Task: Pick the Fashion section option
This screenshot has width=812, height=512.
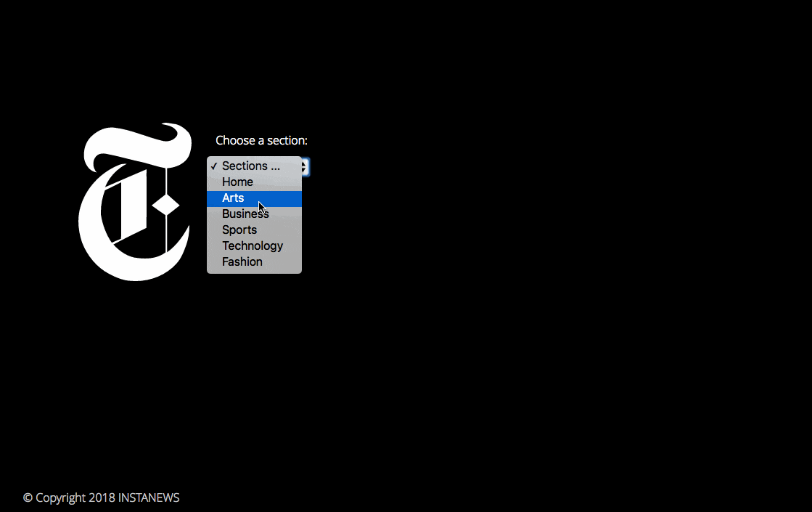Action: (x=254, y=263)
